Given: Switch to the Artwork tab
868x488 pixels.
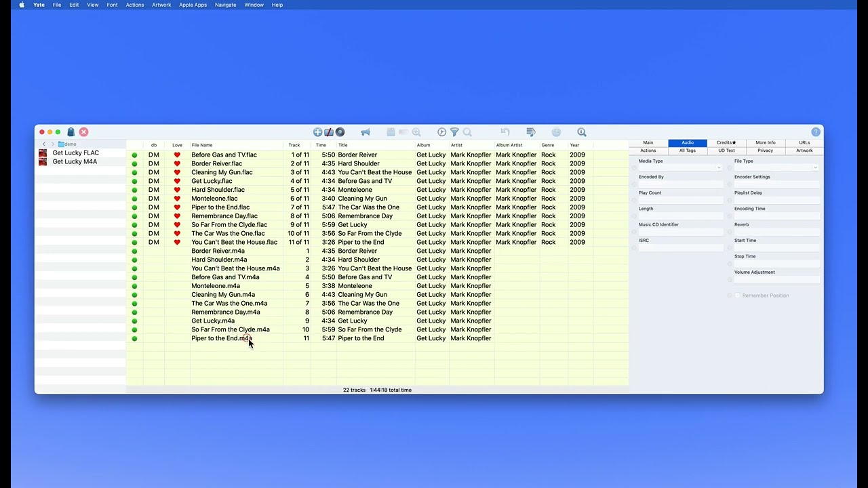Looking at the screenshot, I should (x=804, y=150).
